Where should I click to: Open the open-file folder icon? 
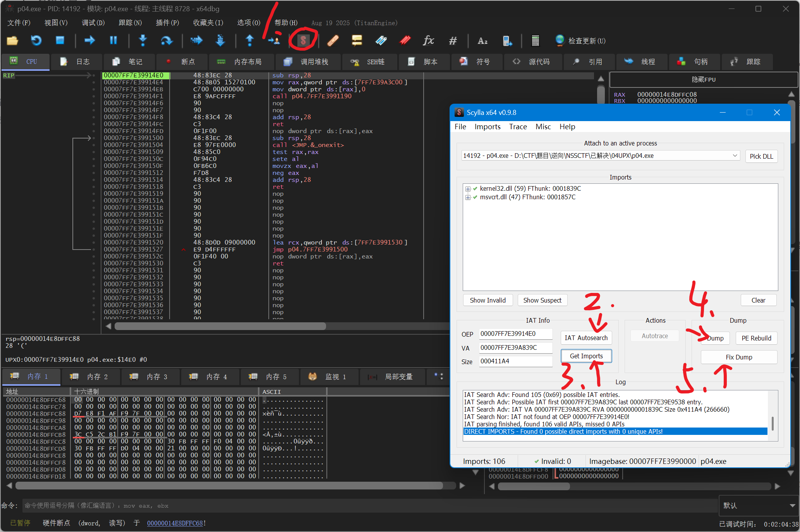coord(12,40)
